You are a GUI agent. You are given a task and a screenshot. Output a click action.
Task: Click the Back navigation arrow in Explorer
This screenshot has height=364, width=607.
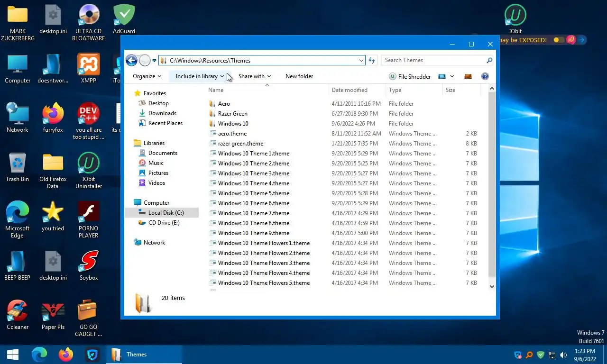pos(131,60)
